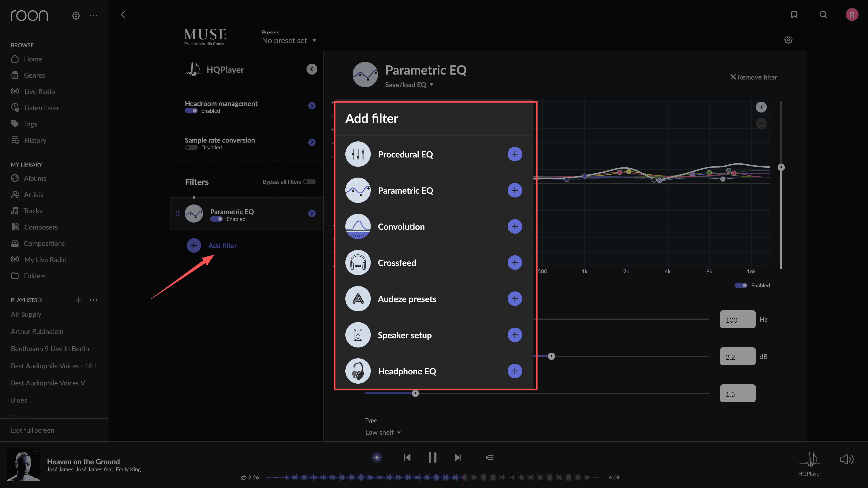Zoom in EQ graph with plus
This screenshot has width=868, height=488.
761,107
